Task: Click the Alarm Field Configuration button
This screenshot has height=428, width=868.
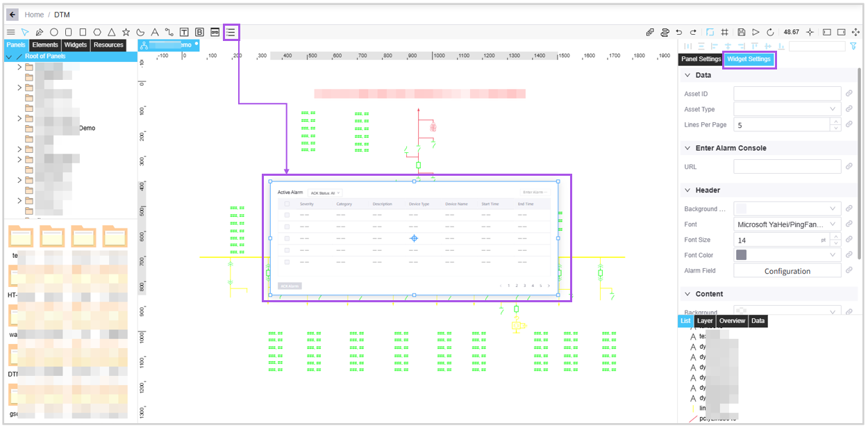Action: [787, 271]
